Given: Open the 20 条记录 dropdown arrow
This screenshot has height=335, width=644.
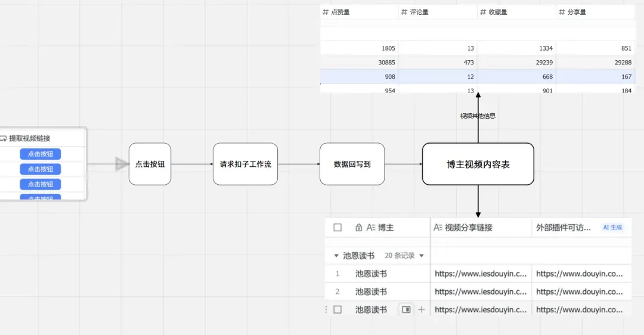Looking at the screenshot, I should pos(422,256).
